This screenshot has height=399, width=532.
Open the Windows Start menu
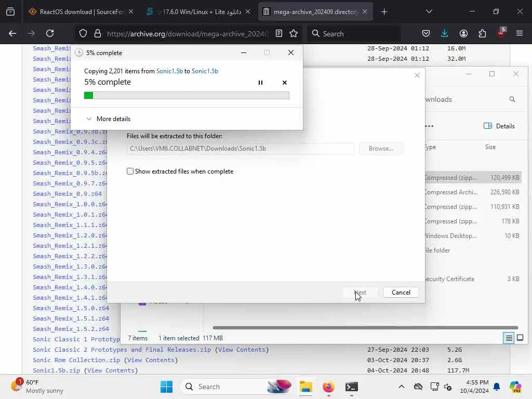tap(166, 387)
